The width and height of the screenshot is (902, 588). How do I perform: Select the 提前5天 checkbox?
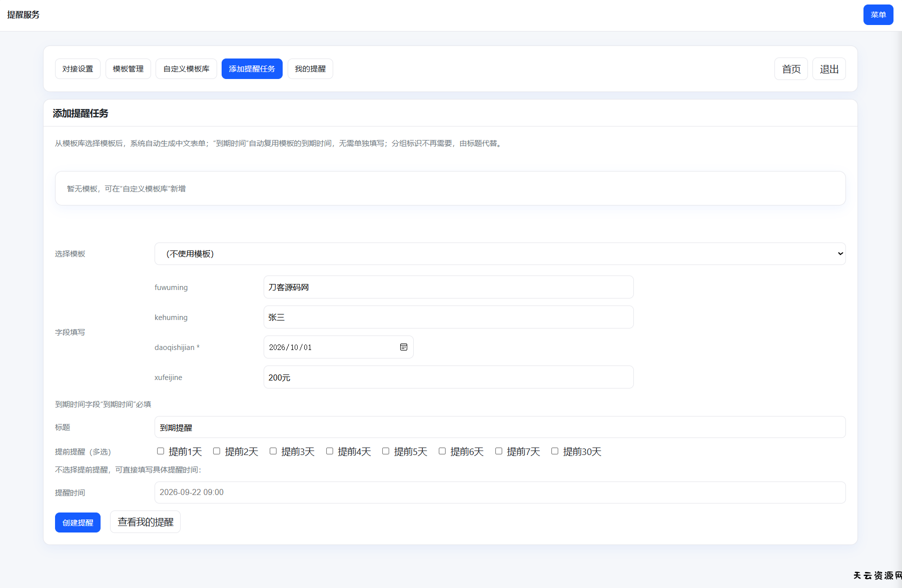386,451
